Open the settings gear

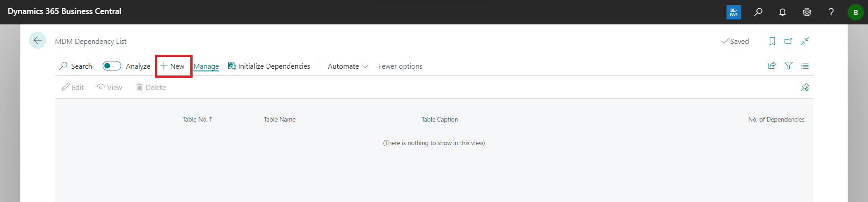pos(807,12)
